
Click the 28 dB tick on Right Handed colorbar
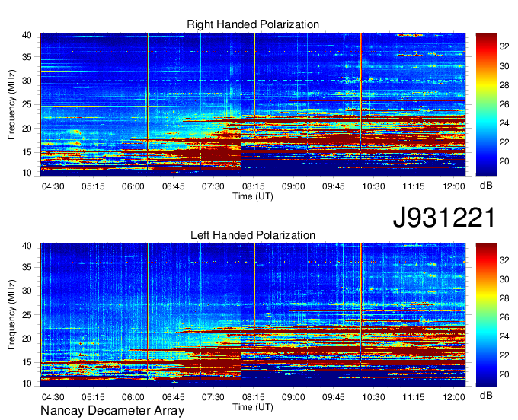tap(504, 85)
